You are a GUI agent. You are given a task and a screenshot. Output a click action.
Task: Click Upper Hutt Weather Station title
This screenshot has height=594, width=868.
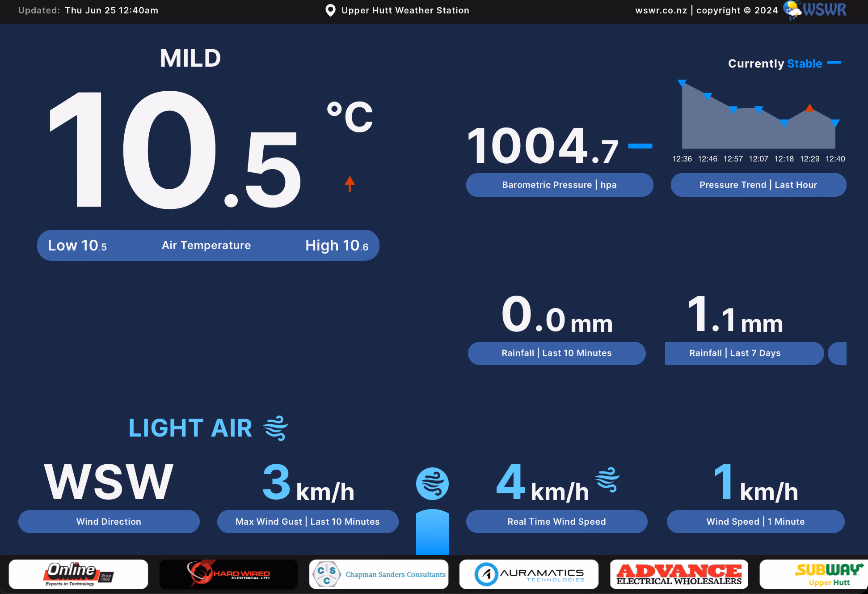click(405, 10)
